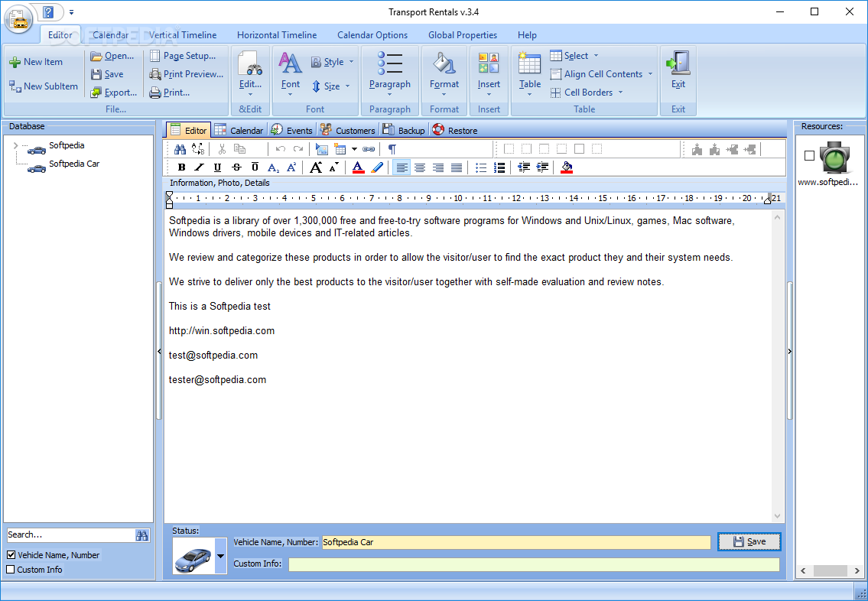The height and width of the screenshot is (601, 868).
Task: Click the Search... input field
Action: (x=70, y=534)
